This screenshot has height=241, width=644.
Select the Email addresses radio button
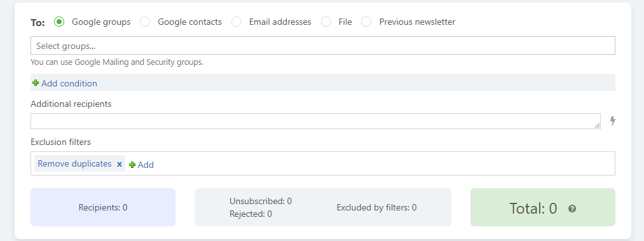coord(236,22)
